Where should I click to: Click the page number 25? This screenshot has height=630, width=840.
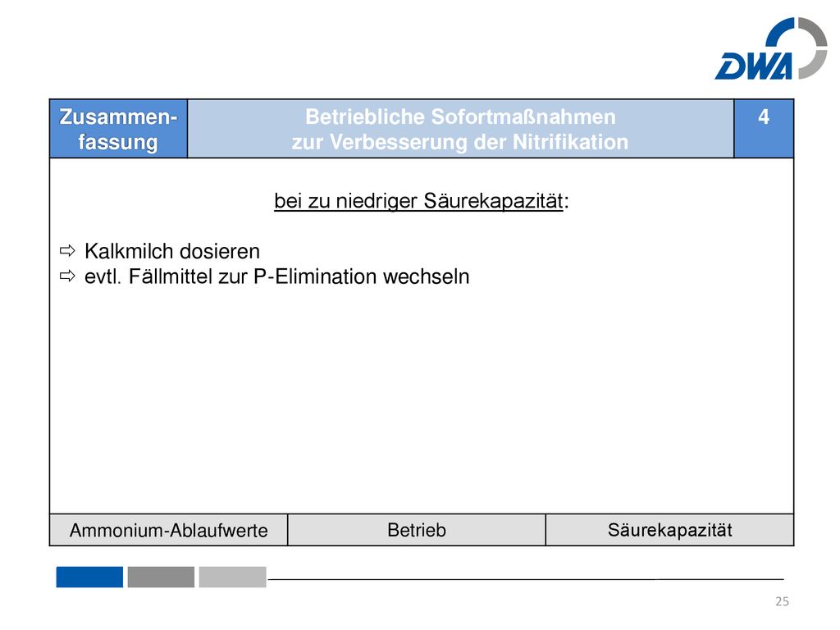click(x=782, y=601)
